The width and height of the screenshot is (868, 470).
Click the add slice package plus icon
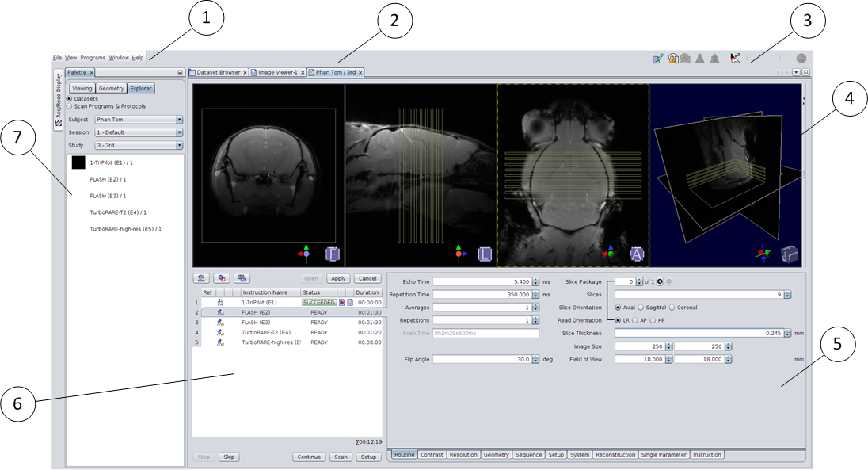[x=660, y=281]
